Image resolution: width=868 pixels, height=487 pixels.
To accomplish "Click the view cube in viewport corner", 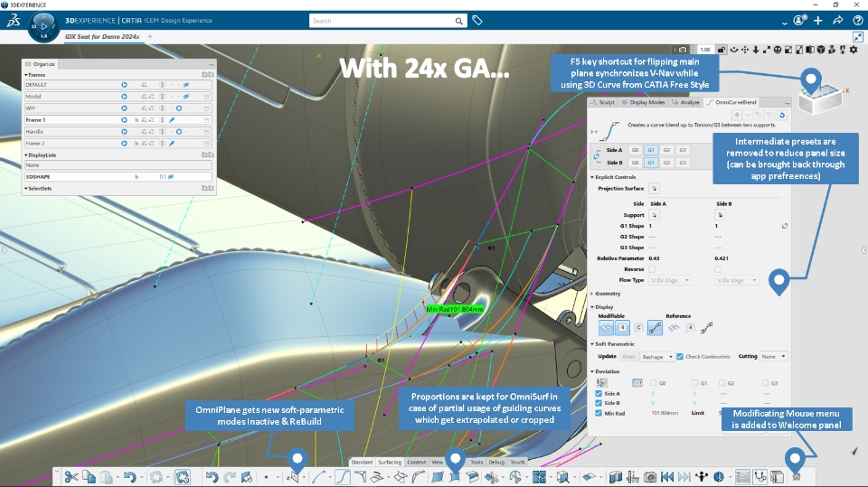I will 822,98.
